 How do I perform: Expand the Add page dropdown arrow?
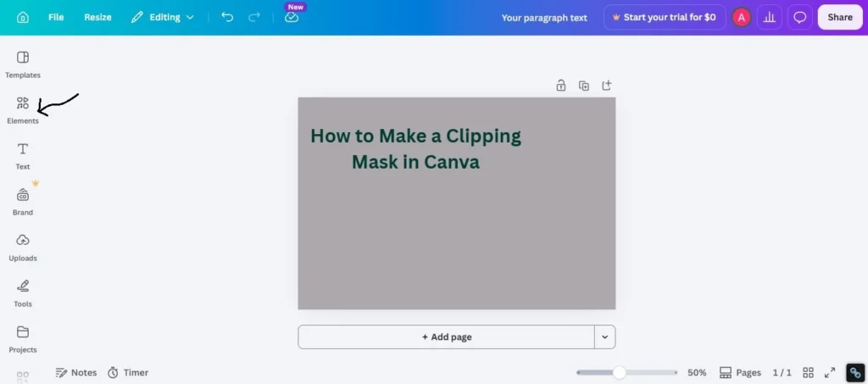click(x=605, y=337)
